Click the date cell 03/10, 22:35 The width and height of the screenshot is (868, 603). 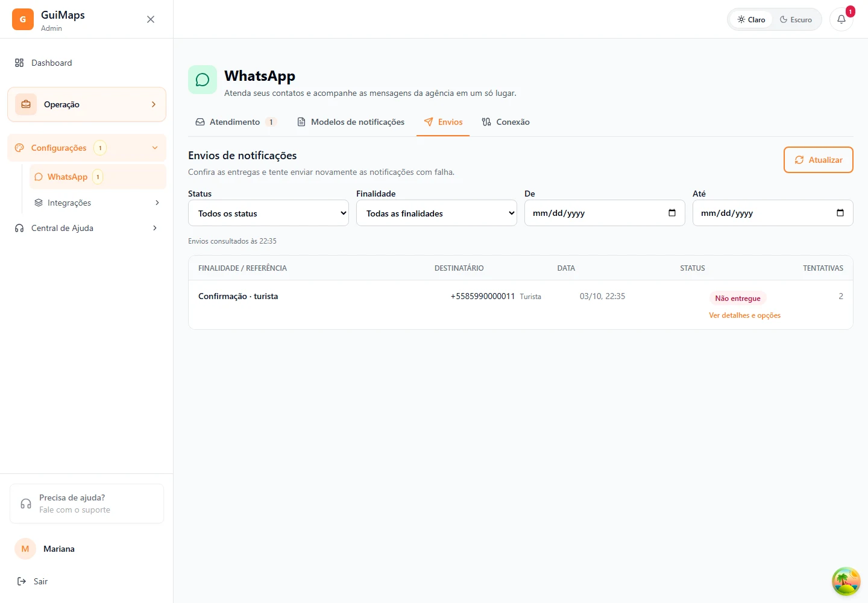pos(602,296)
